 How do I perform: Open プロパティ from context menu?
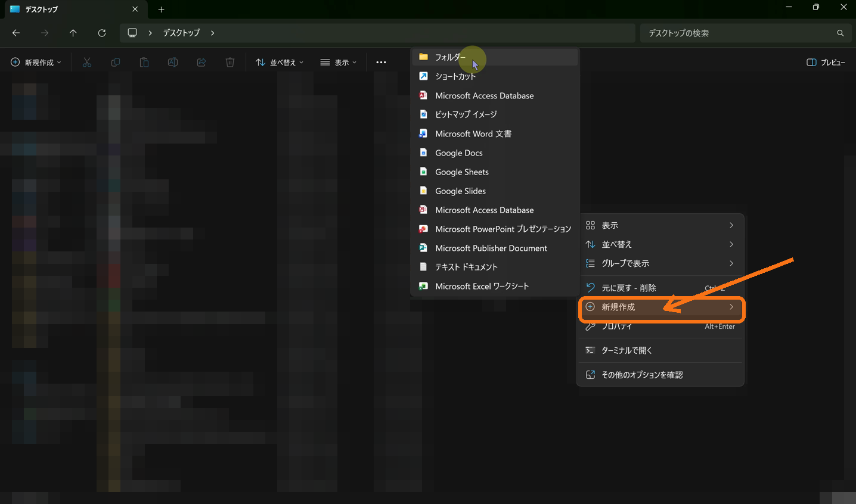point(660,326)
